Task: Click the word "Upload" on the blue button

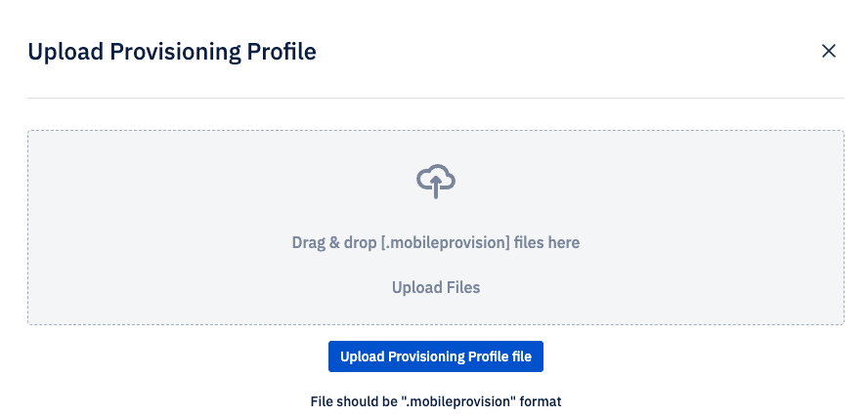Action: point(362,357)
